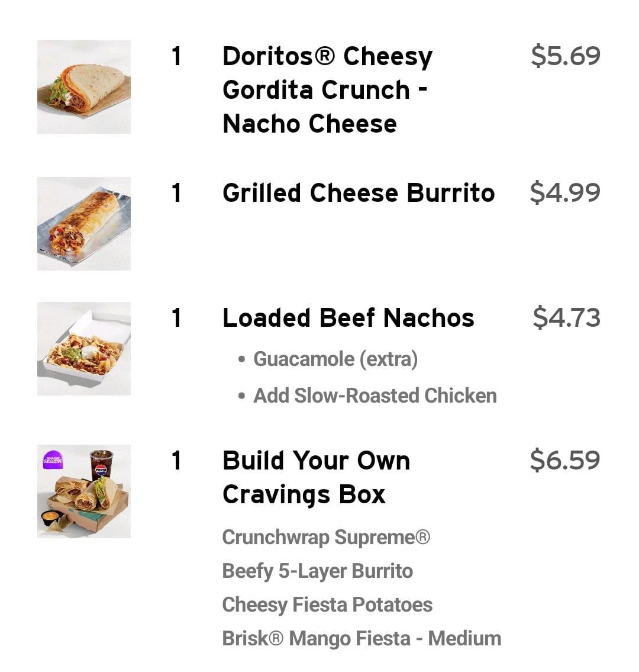Screen dimensions: 639x672
Task: Click the $4.73 nachos price
Action: (x=566, y=318)
